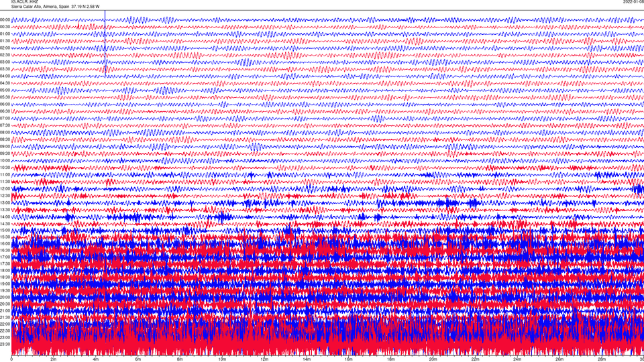
Task: Select the 18:00 trace time label
Action: pos(5,270)
